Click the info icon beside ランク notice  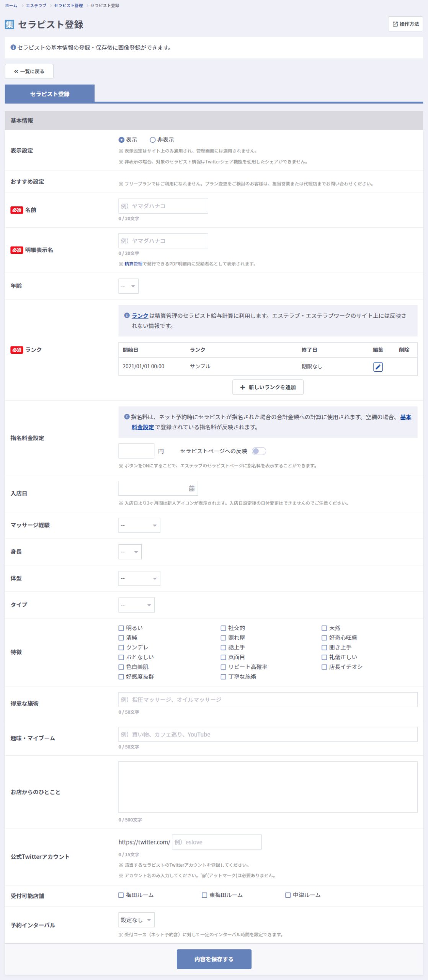(127, 315)
